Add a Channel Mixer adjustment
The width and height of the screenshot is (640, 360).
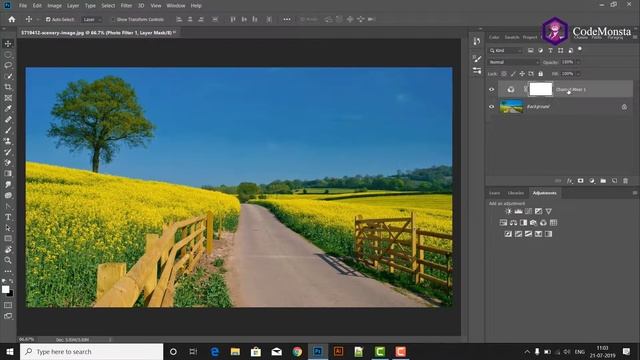(543, 222)
